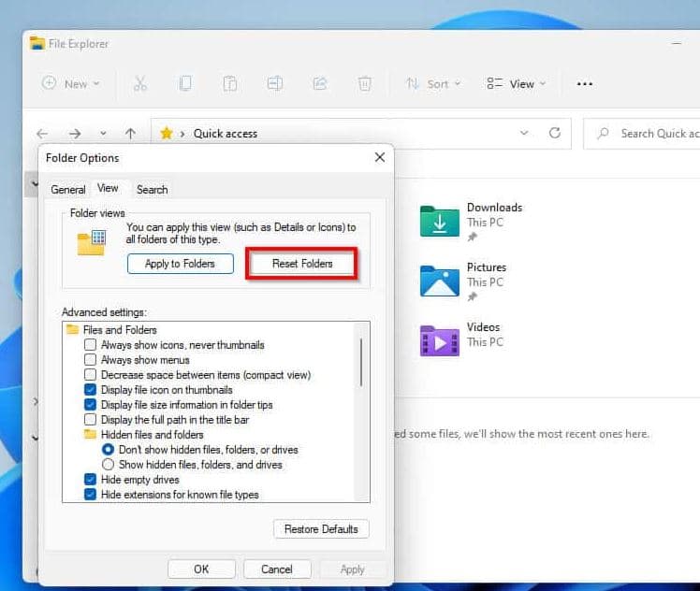
Task: Click the Quick access star icon
Action: tap(166, 133)
